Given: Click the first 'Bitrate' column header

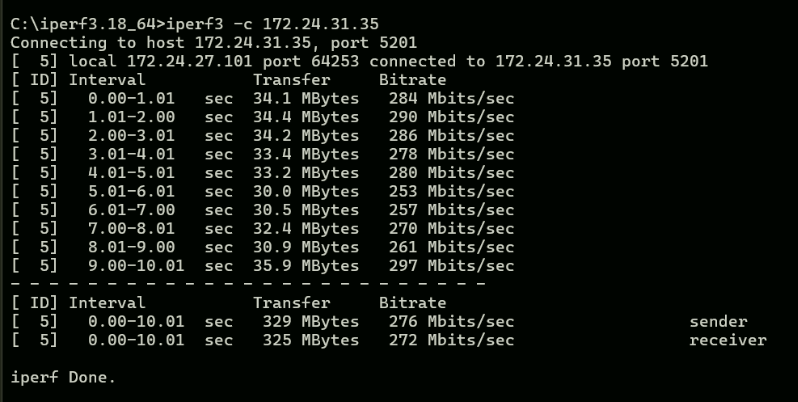Looking at the screenshot, I should pos(412,80).
